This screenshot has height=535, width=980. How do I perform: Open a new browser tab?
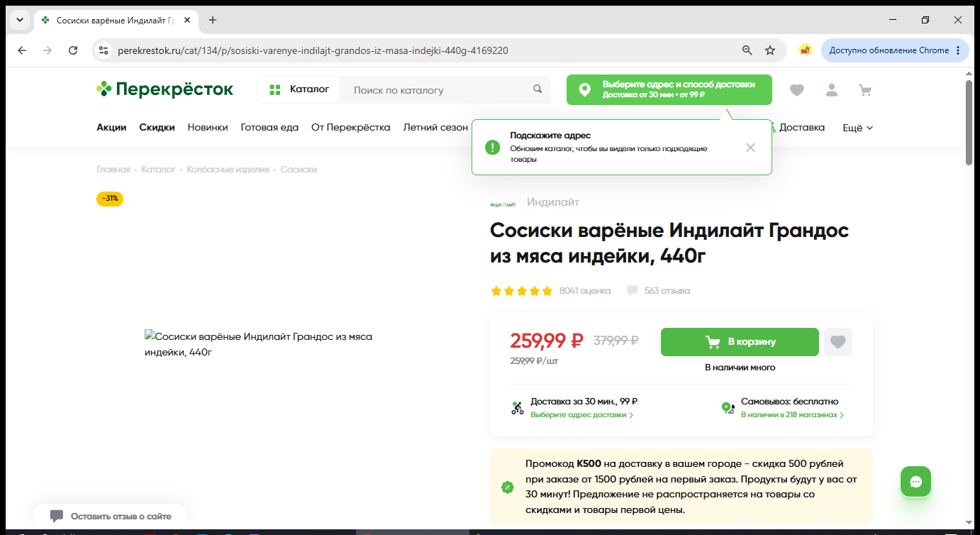coord(213,20)
